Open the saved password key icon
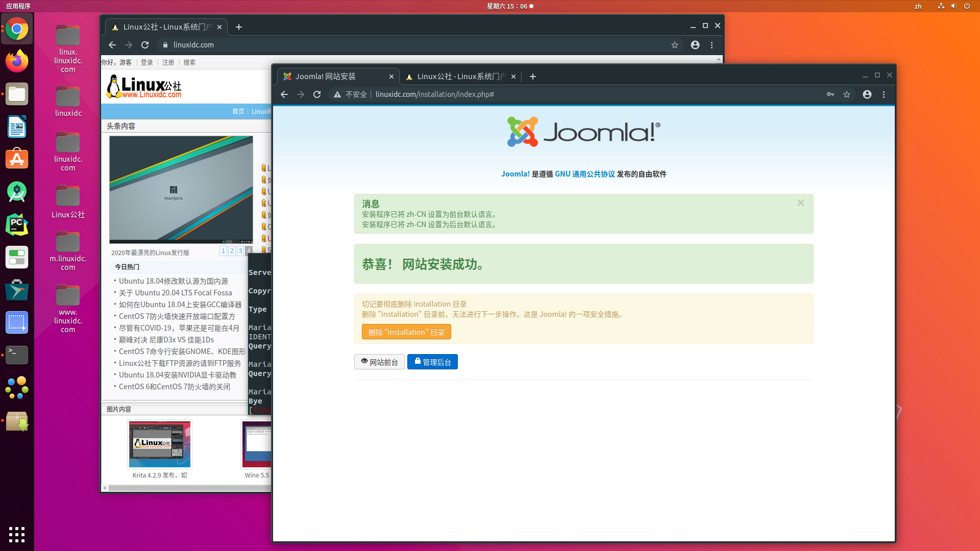Screen dimensions: 980x551 click(x=830, y=94)
